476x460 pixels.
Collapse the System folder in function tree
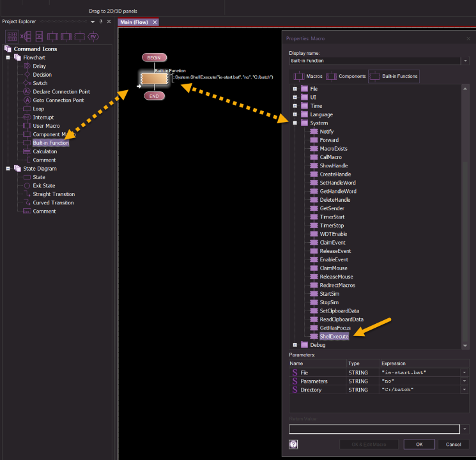(x=295, y=123)
